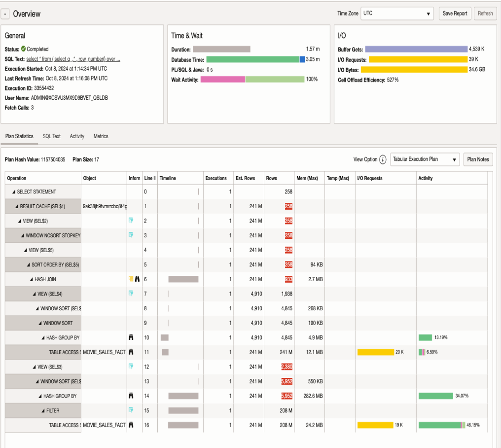Open the Time Zone dropdown
This screenshot has width=501, height=448.
coord(397,14)
